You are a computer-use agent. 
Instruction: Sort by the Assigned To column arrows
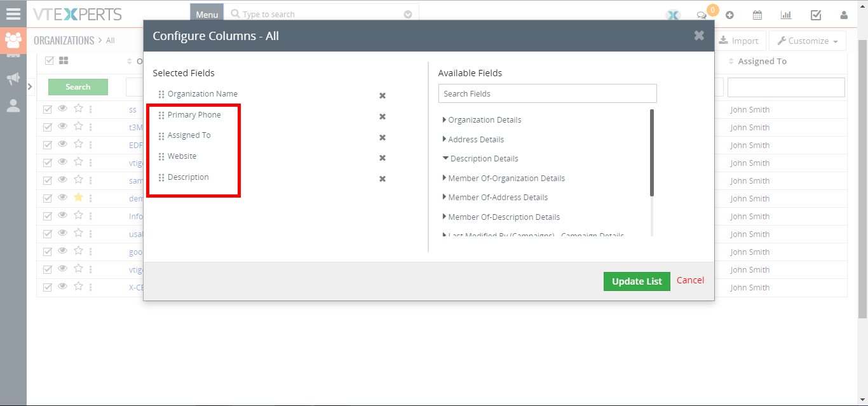click(x=731, y=62)
